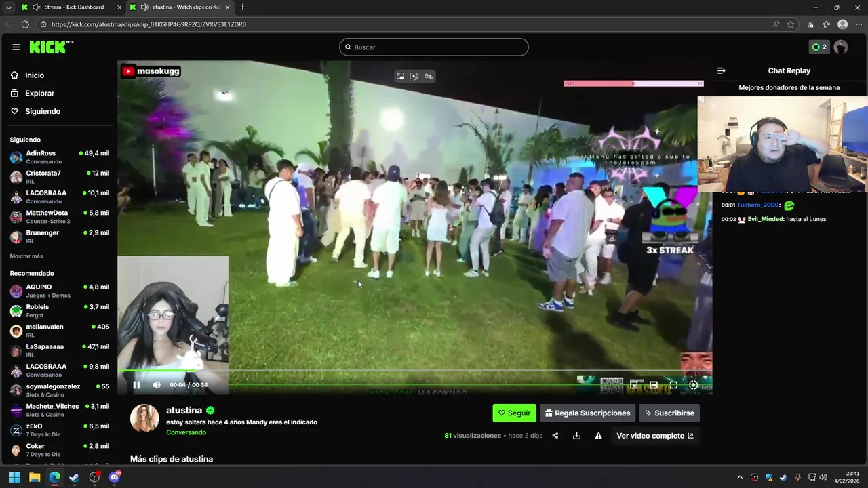The image size is (868, 488).
Task: Open the gifted subs counter badge
Action: (819, 47)
